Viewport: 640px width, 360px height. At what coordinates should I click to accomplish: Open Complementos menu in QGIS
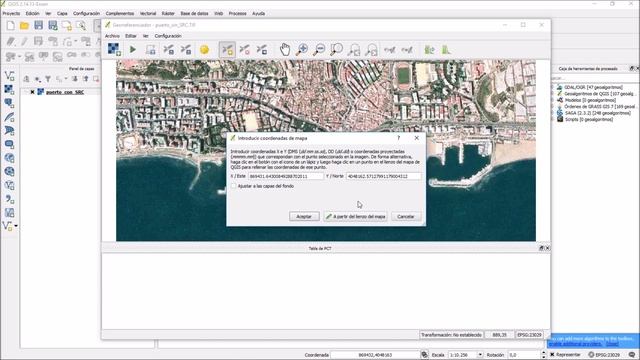pyautogui.click(x=120, y=13)
